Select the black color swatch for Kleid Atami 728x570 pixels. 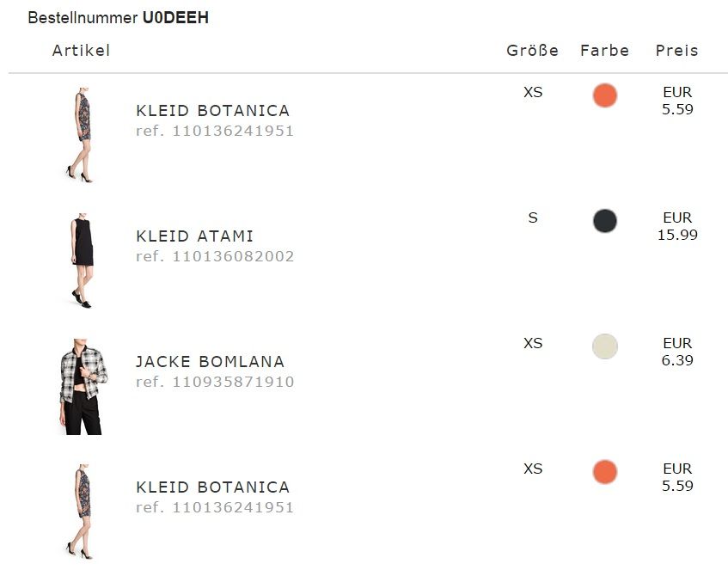[605, 221]
